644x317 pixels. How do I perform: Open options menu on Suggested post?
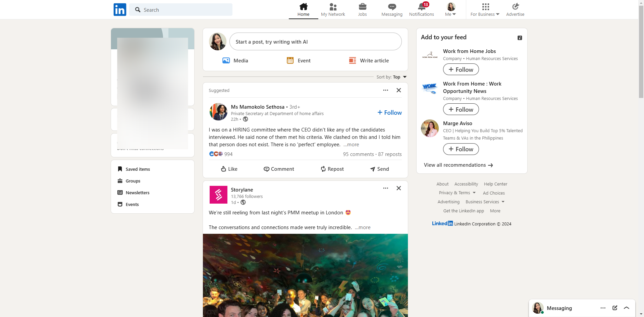[x=386, y=90]
